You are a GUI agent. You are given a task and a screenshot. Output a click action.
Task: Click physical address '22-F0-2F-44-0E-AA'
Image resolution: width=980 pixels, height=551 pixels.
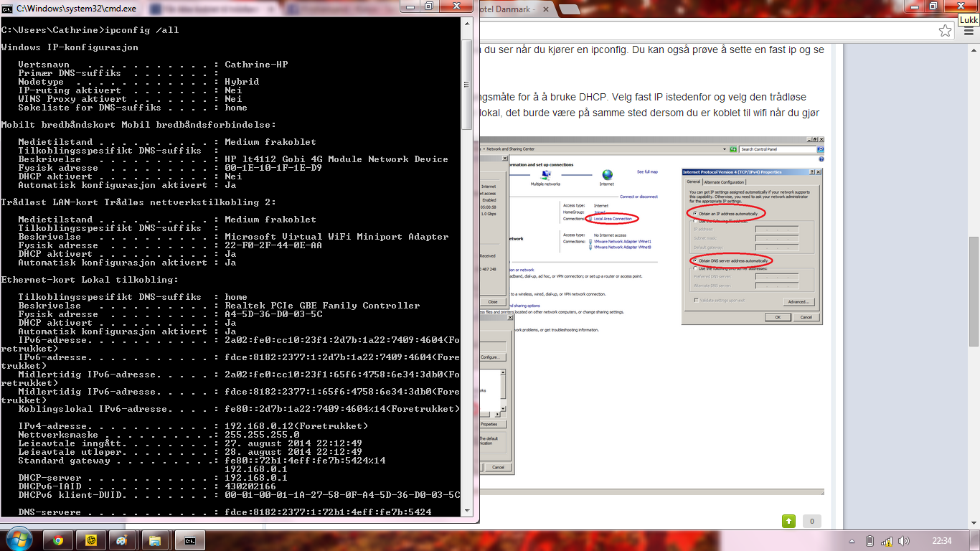[273, 245]
